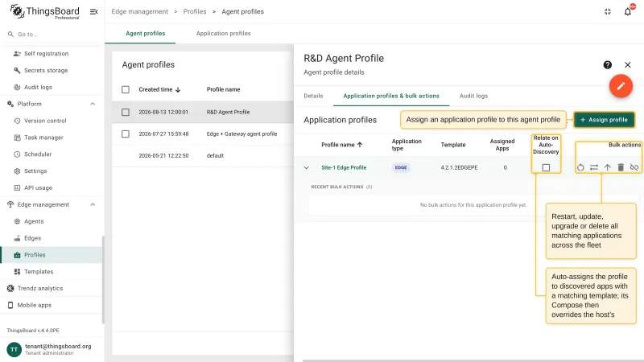Click the tenant@thingsboard.org user account
The image size is (644, 362).
click(58, 347)
